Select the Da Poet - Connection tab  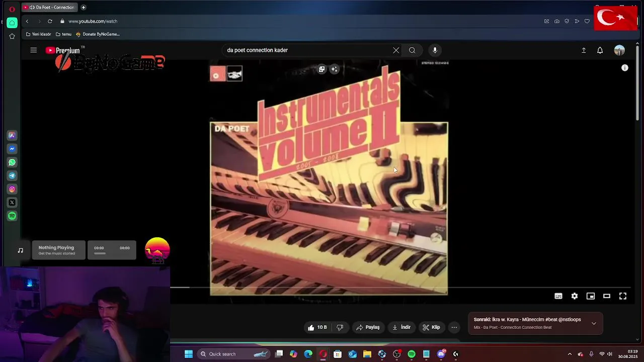click(x=49, y=8)
